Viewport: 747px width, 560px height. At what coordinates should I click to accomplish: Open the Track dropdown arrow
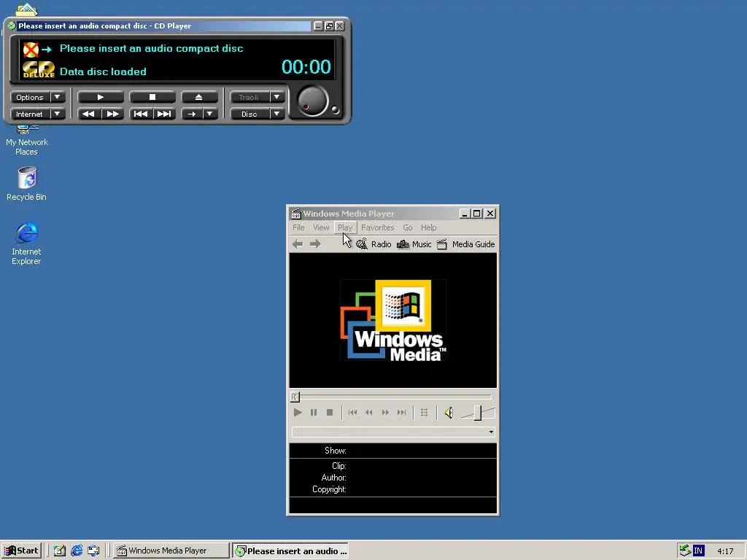276,97
